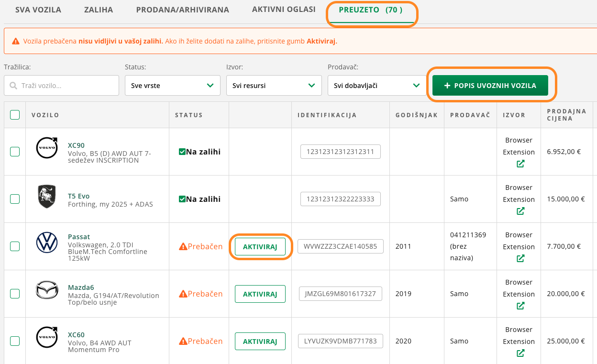Open the Aktivni oglasi tab
Viewport: 597px width, 364px height.
pos(284,10)
